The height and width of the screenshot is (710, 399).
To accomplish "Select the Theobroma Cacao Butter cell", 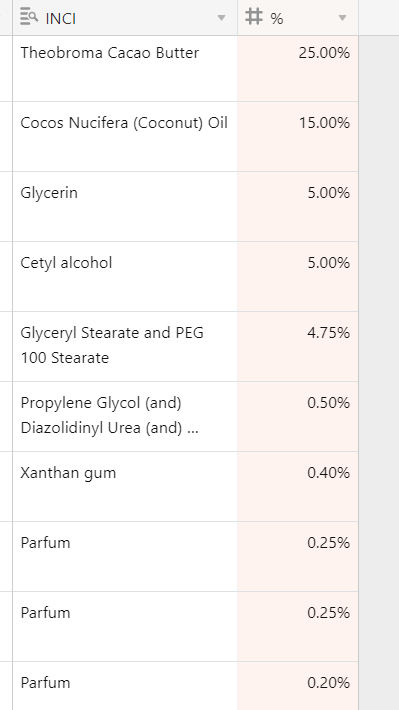I will 125,69.
